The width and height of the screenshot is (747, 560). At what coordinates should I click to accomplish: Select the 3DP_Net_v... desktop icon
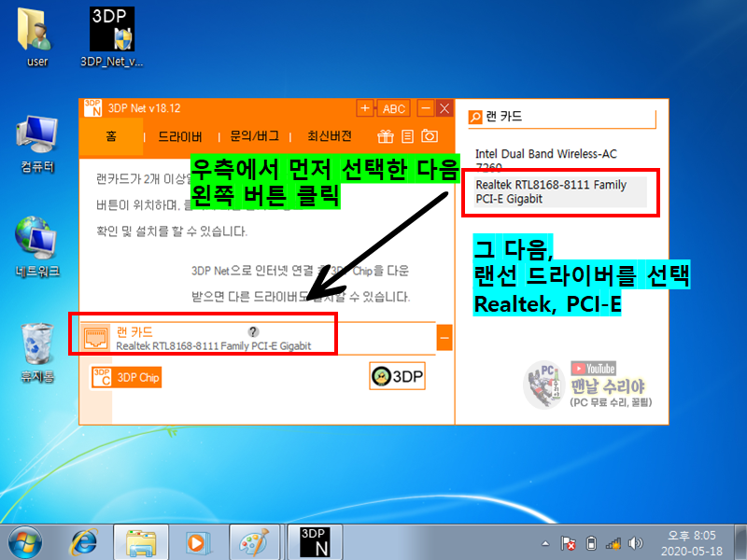click(112, 37)
